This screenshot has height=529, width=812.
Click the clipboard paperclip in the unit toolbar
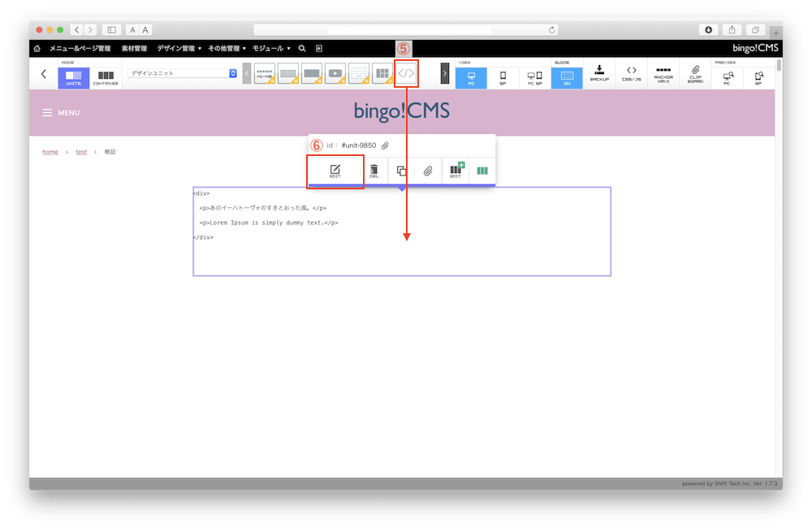(x=428, y=171)
